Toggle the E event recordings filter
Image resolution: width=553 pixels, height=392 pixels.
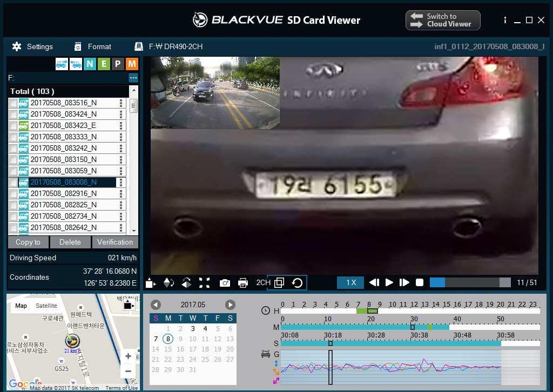click(104, 64)
